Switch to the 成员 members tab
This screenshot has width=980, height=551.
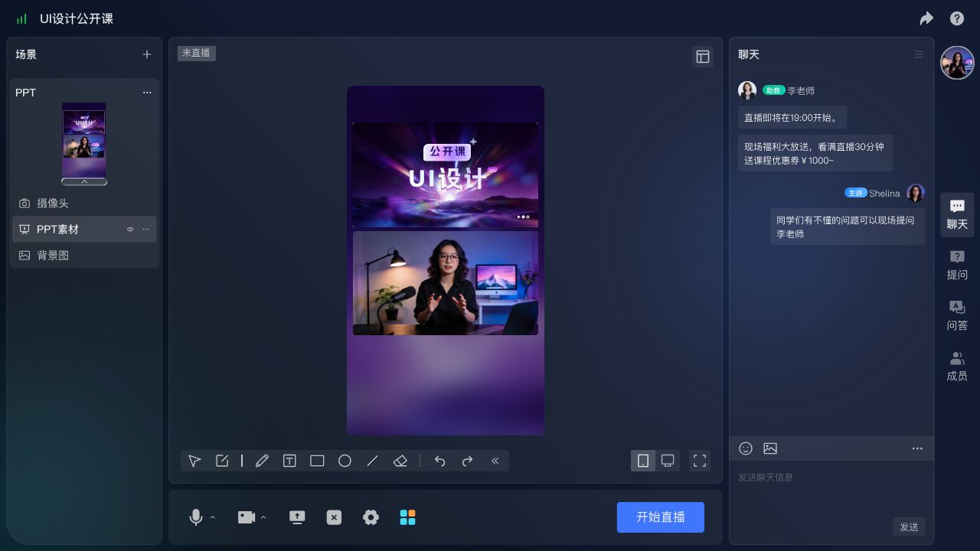point(957,366)
